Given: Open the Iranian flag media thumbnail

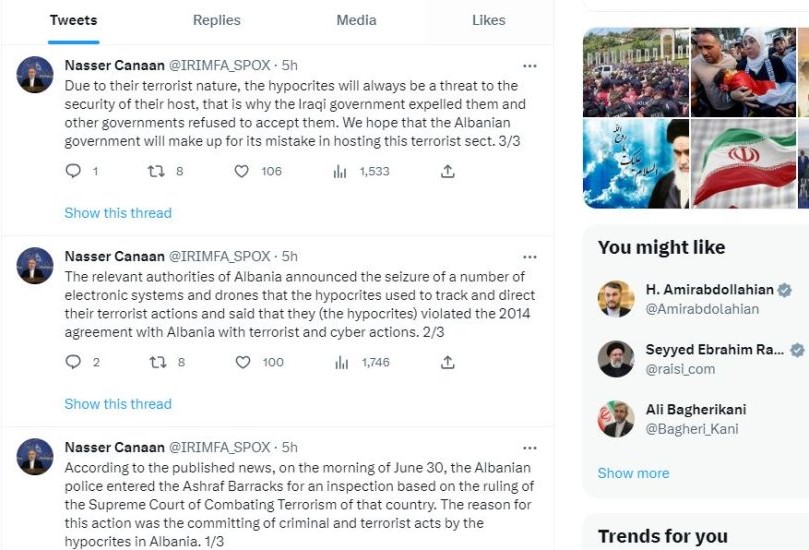Looking at the screenshot, I should (x=743, y=163).
